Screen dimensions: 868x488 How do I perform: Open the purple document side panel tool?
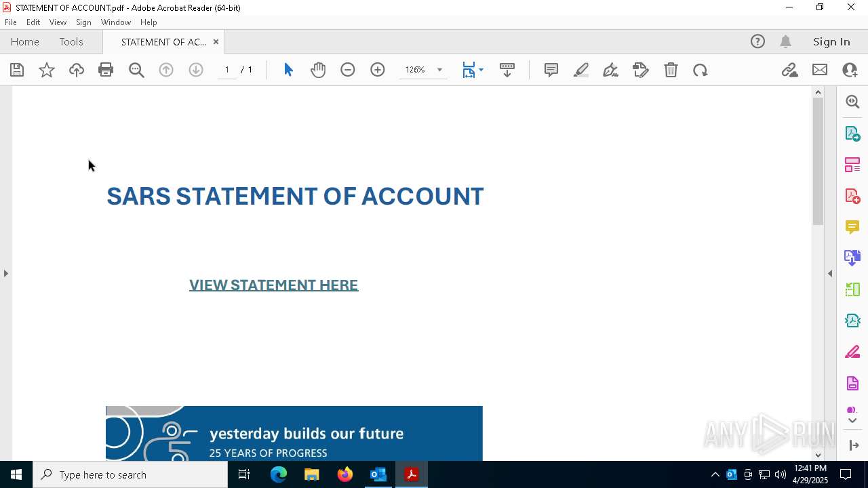pyautogui.click(x=852, y=384)
